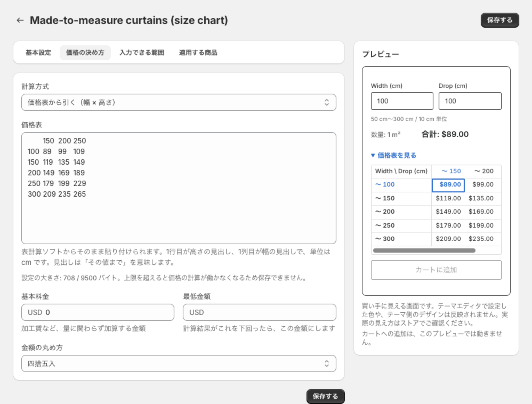Click the Drop (cm) preview field
This screenshot has width=532, height=404.
[x=470, y=101]
